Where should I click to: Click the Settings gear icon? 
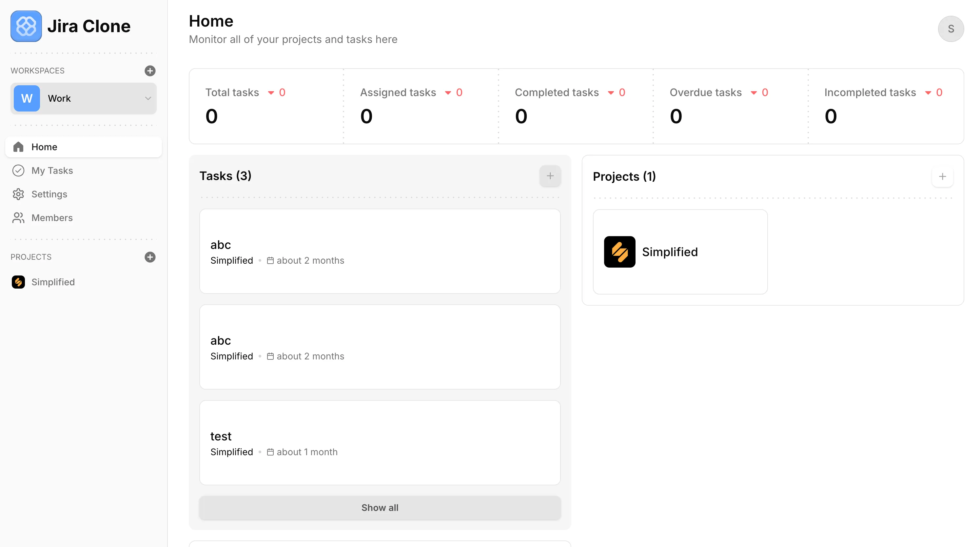tap(18, 194)
